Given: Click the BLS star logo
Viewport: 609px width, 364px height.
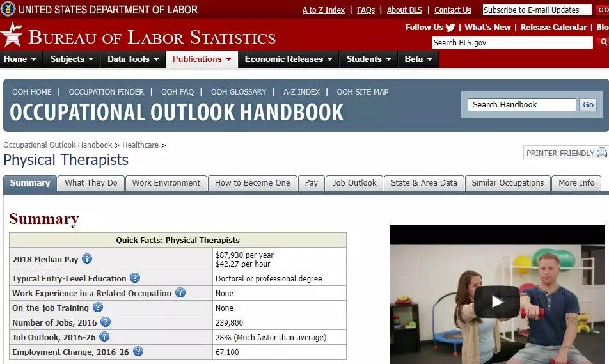Looking at the screenshot, I should (x=12, y=35).
